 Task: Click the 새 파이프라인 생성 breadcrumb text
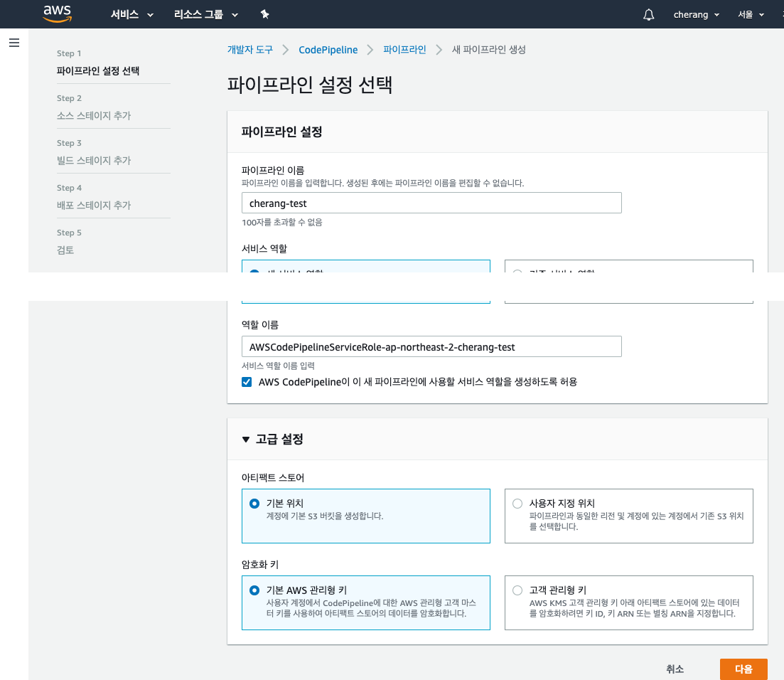coord(488,50)
